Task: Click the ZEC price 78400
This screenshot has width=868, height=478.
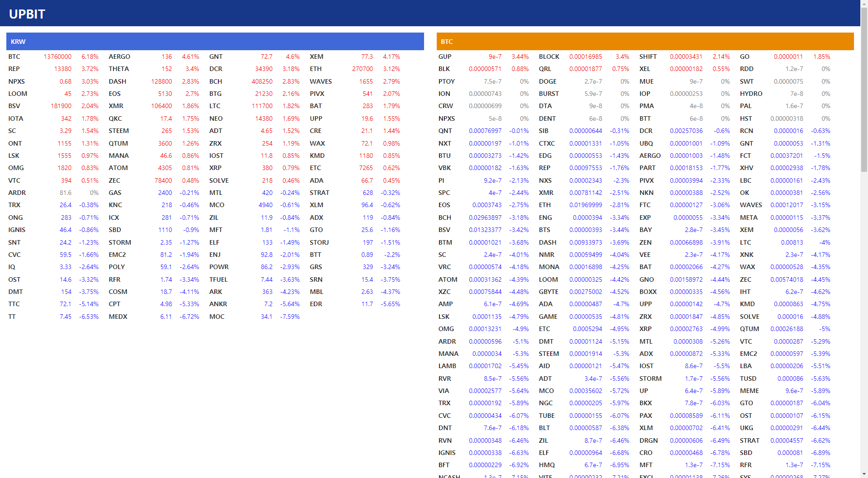Action: point(163,180)
